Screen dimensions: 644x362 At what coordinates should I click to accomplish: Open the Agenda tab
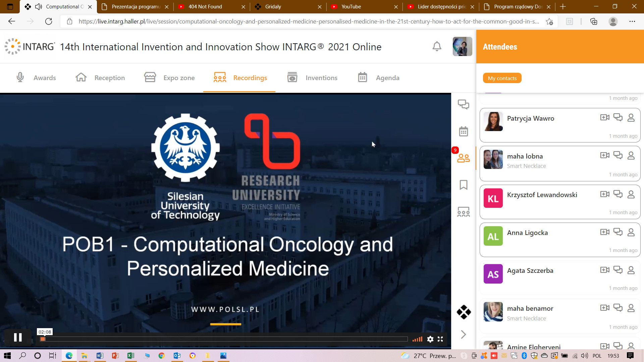tap(379, 78)
